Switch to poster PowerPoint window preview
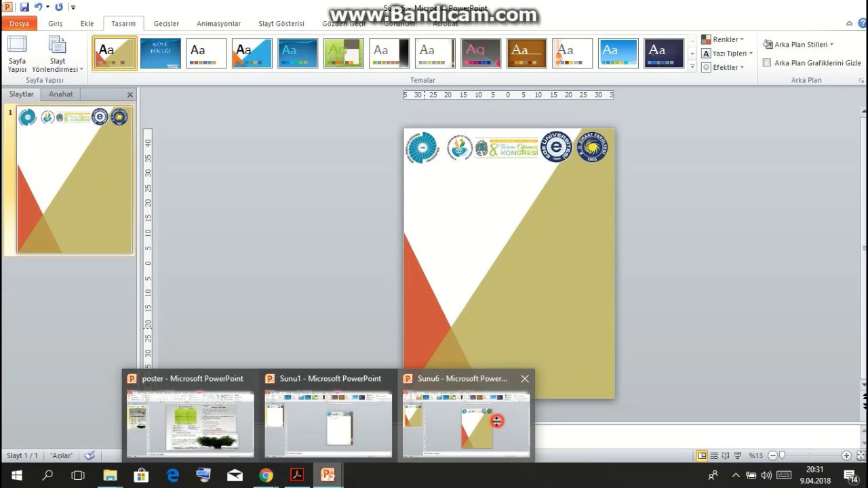Viewport: 868px width, 488px height. point(190,415)
